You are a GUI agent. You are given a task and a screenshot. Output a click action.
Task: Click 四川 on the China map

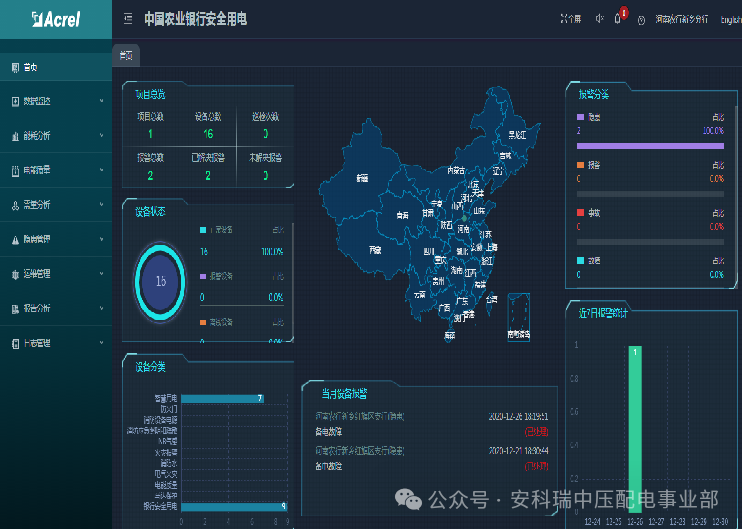point(429,252)
